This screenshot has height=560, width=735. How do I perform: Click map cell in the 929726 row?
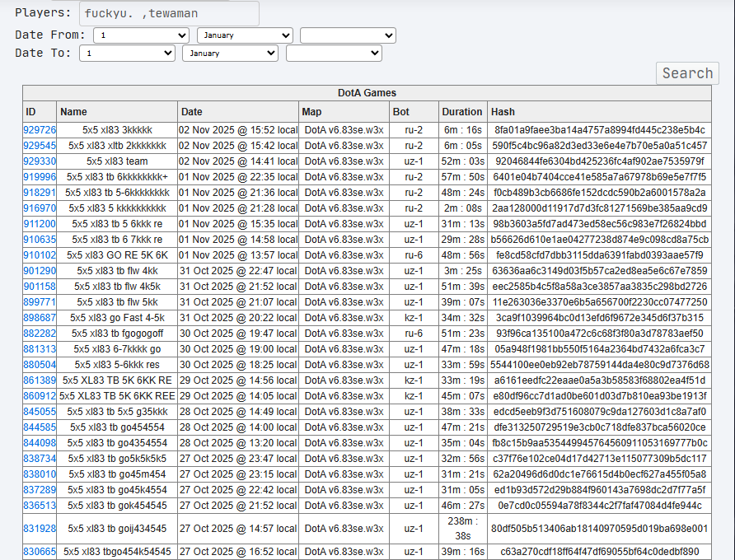tap(344, 130)
